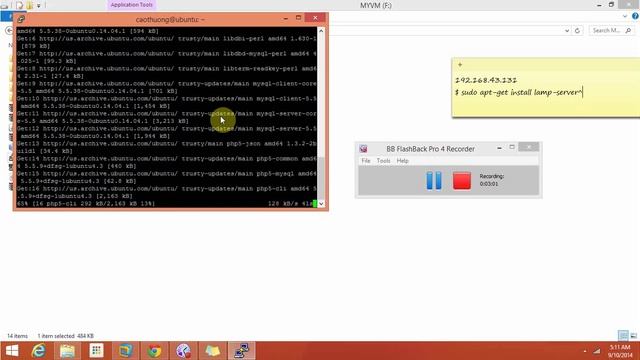640x360 pixels.
Task: Open the Windows Start button
Action: pyautogui.click(x=12, y=351)
